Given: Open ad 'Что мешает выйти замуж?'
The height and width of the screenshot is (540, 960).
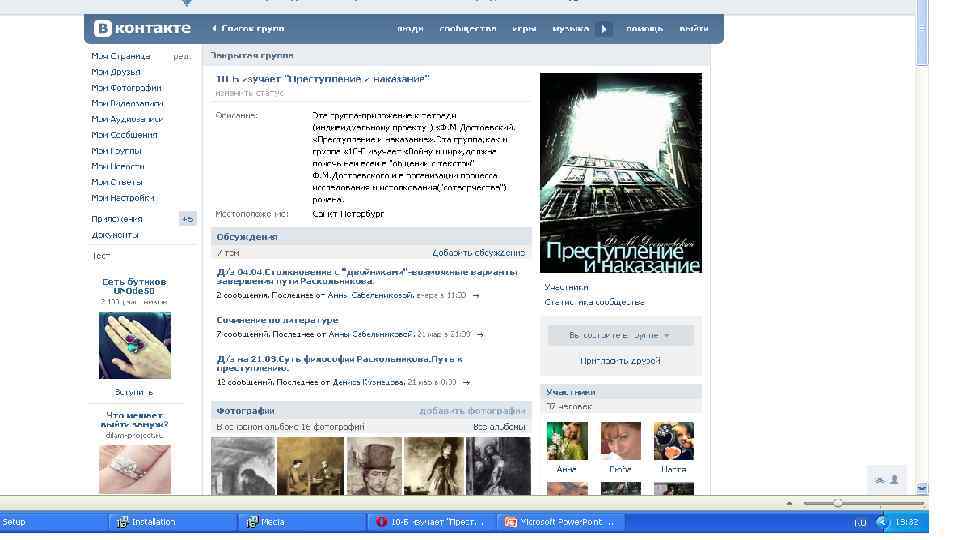Looking at the screenshot, I should [134, 420].
